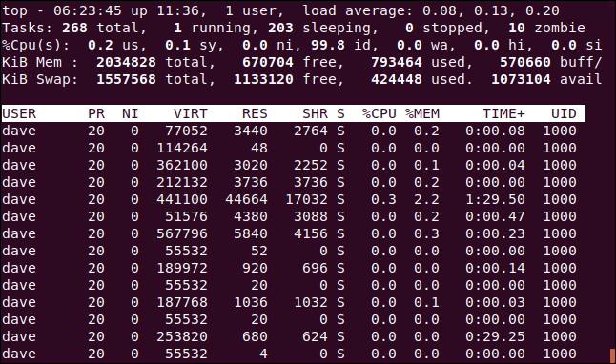Click the sleeping tasks count 203
This screenshot has height=364, width=616.
280,28
